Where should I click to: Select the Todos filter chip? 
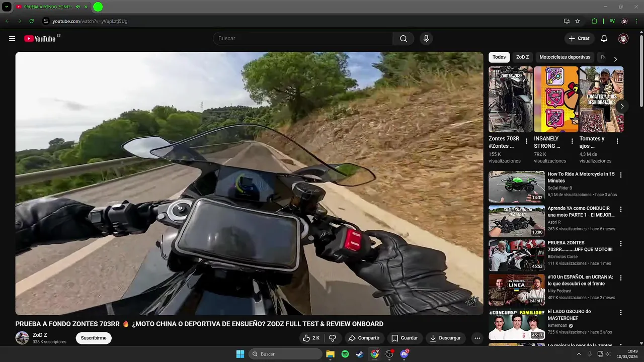[x=499, y=57]
